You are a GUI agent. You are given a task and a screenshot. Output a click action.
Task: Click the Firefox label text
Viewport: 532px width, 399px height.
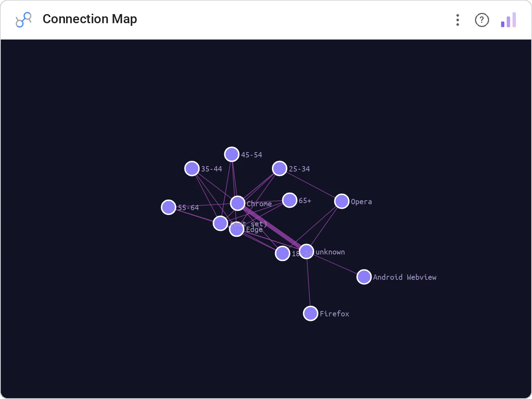334,314
